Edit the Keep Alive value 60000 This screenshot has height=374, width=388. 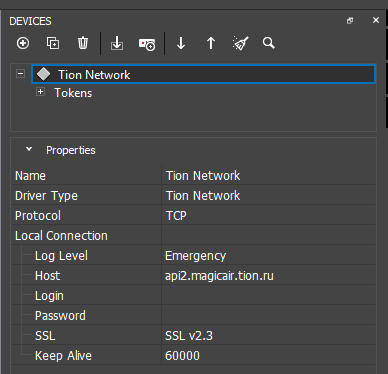[x=268, y=356]
